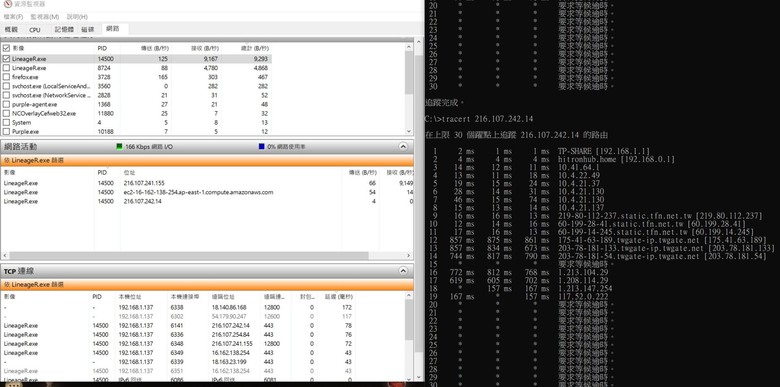Collapse the 網路活動 section with its chevron
Image resolution: width=780 pixels, height=387 pixels.
point(403,147)
